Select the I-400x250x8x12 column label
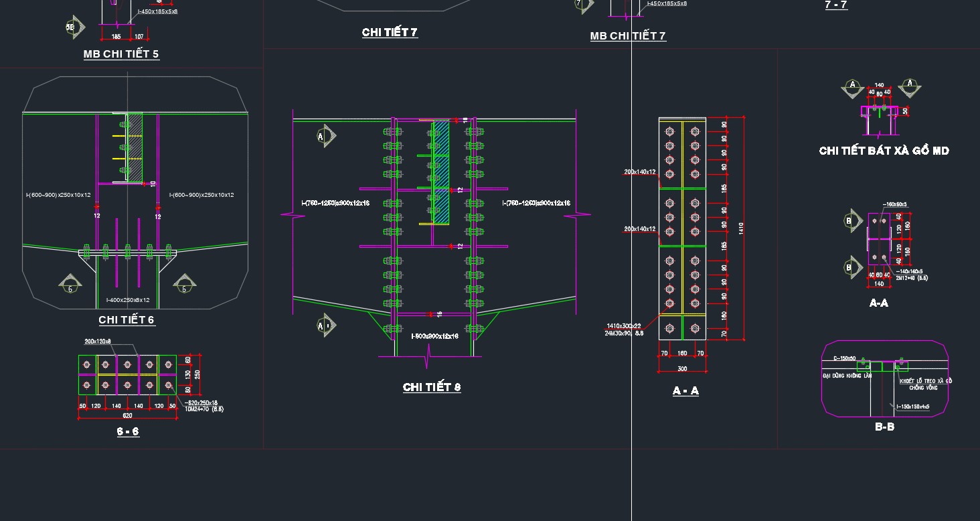 [128, 301]
